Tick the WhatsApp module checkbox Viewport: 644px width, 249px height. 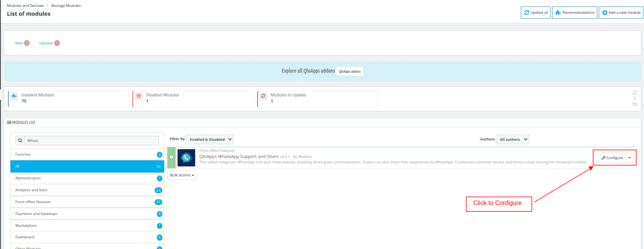click(x=171, y=157)
